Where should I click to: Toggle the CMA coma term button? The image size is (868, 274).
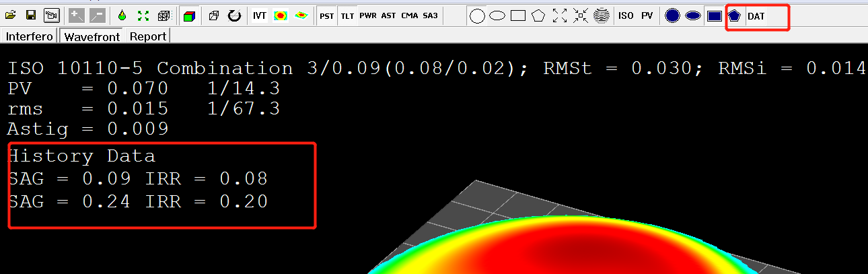pos(410,15)
